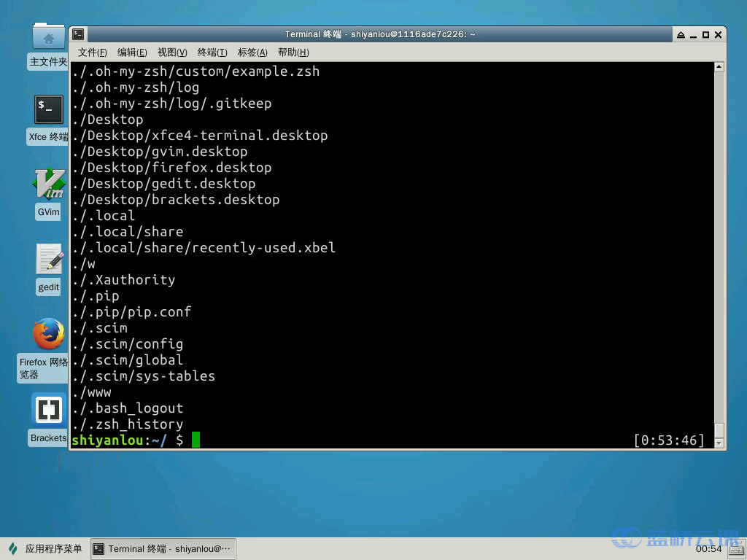The width and height of the screenshot is (747, 560).
Task: Launch Xfce 终端 from the desktop
Action: [48, 109]
